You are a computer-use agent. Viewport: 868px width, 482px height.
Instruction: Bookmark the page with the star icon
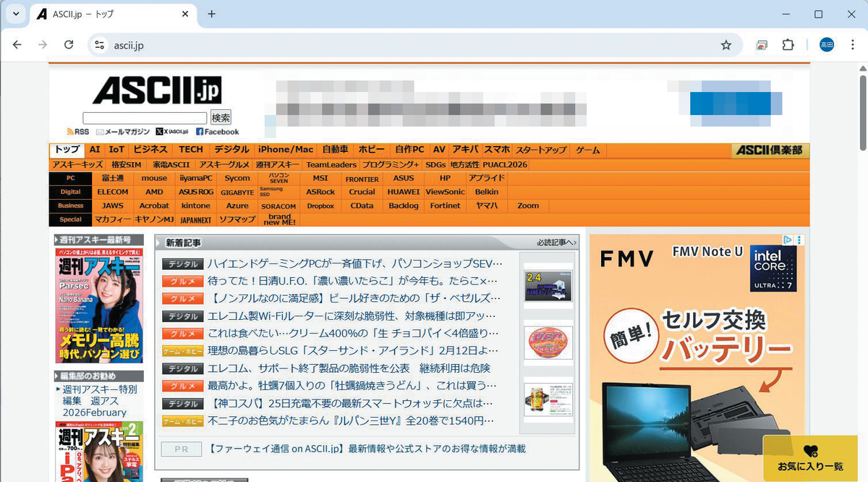click(726, 44)
